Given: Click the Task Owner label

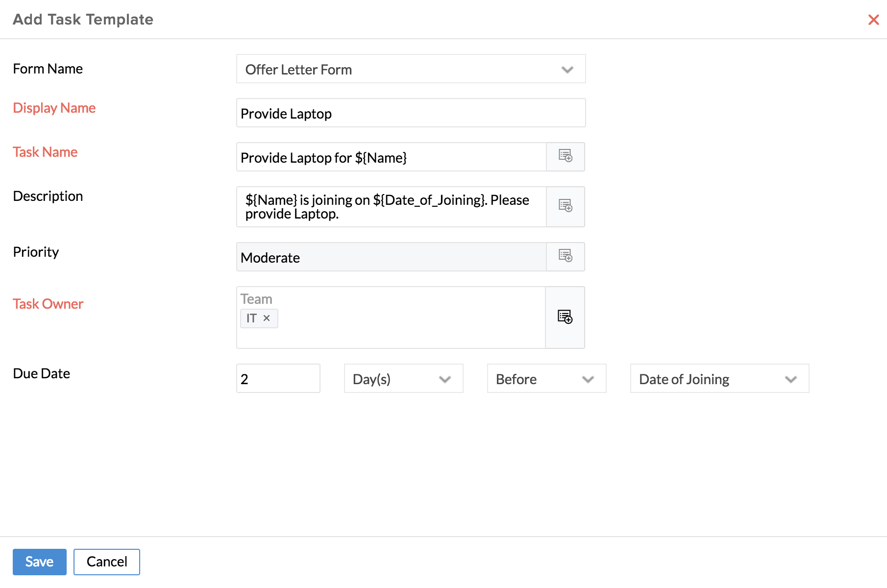Looking at the screenshot, I should click(48, 304).
